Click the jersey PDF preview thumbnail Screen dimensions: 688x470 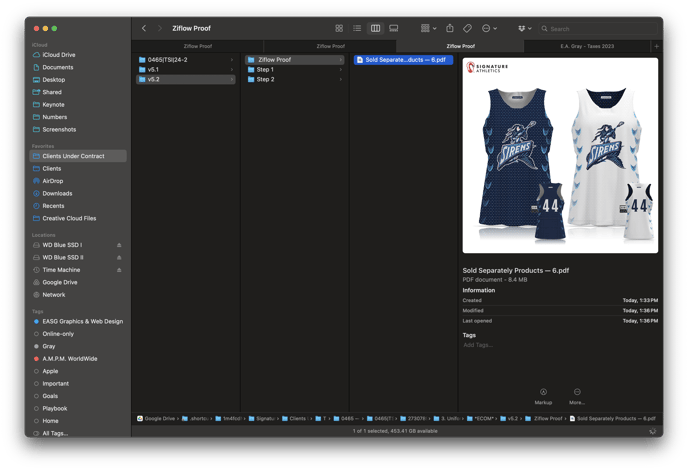coord(560,155)
